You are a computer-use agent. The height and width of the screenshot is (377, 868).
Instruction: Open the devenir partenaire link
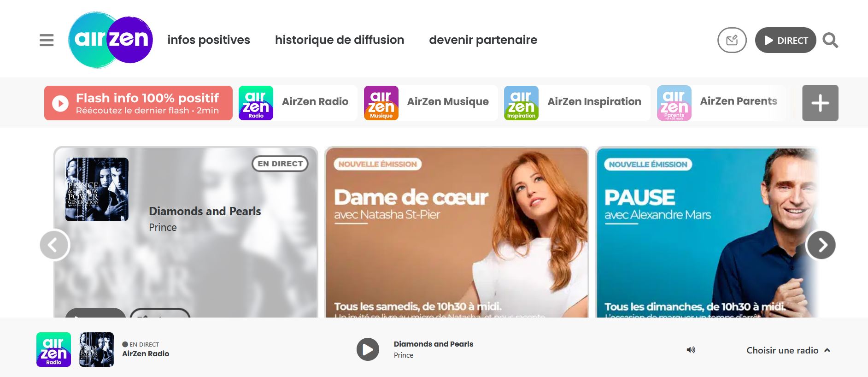(483, 40)
